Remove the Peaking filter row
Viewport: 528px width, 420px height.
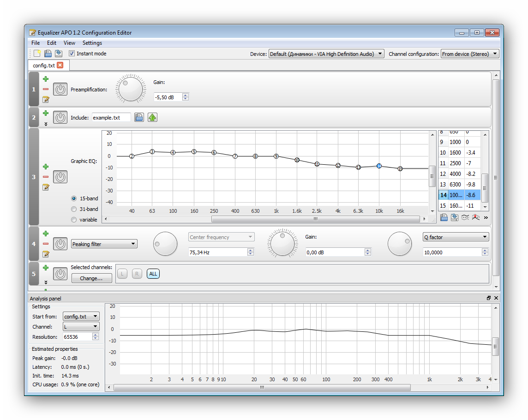pos(46,244)
